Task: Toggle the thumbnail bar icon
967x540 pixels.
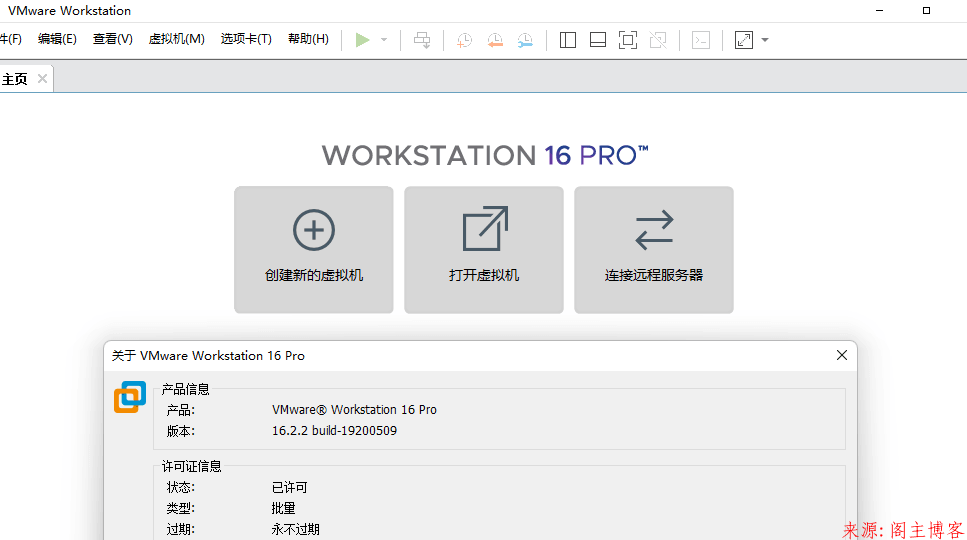Action: (598, 40)
